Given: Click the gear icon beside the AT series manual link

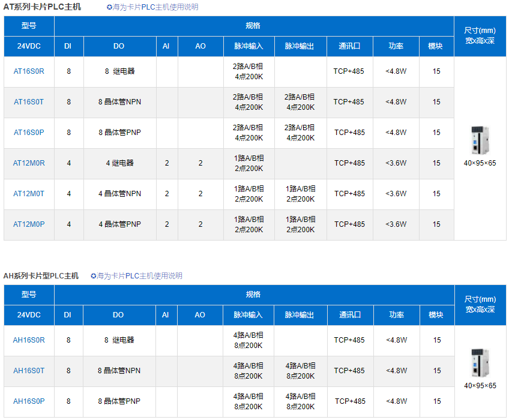Looking at the screenshot, I should pyautogui.click(x=109, y=7).
